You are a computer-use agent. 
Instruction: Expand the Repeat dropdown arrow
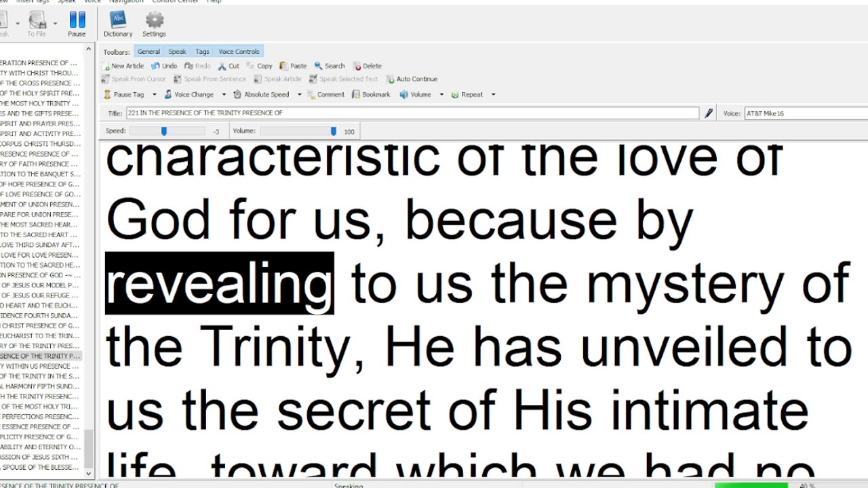(493, 95)
